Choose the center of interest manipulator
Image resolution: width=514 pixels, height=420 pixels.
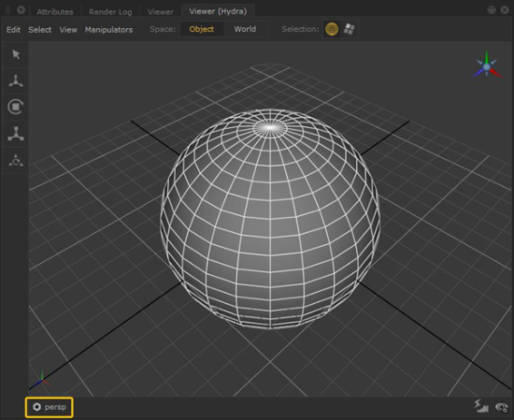pyautogui.click(x=15, y=161)
